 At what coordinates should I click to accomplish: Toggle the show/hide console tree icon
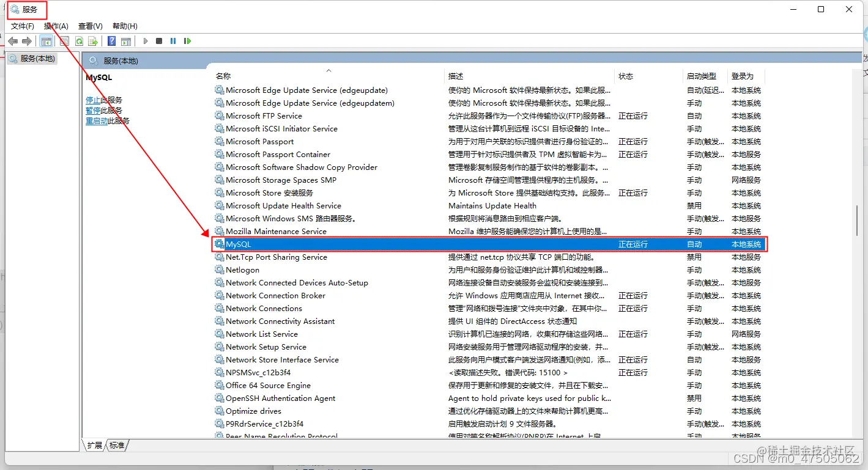[x=46, y=41]
